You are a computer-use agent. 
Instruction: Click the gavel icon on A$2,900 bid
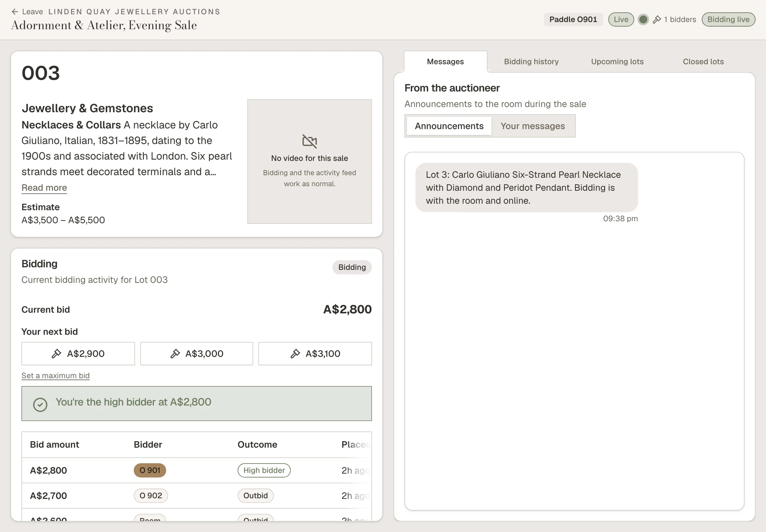[x=56, y=354]
